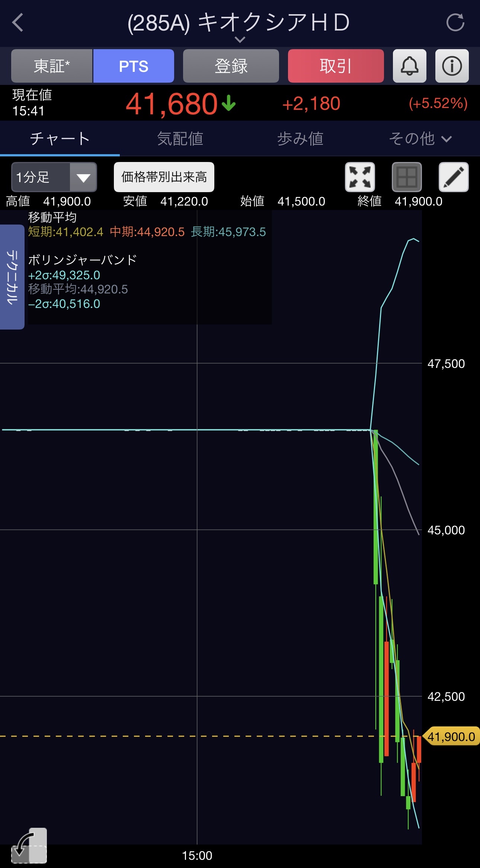Image resolution: width=480 pixels, height=868 pixels.
Task: Tap the 登録 button
Action: [x=231, y=66]
